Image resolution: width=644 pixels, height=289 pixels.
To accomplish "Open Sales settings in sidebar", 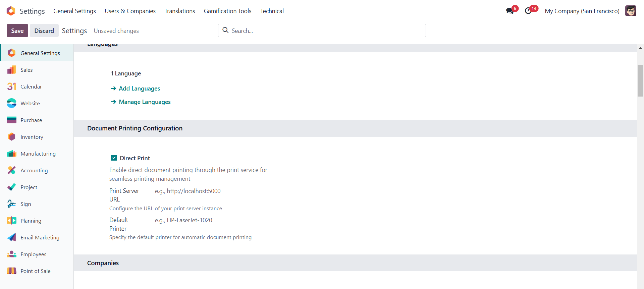I will 26,70.
